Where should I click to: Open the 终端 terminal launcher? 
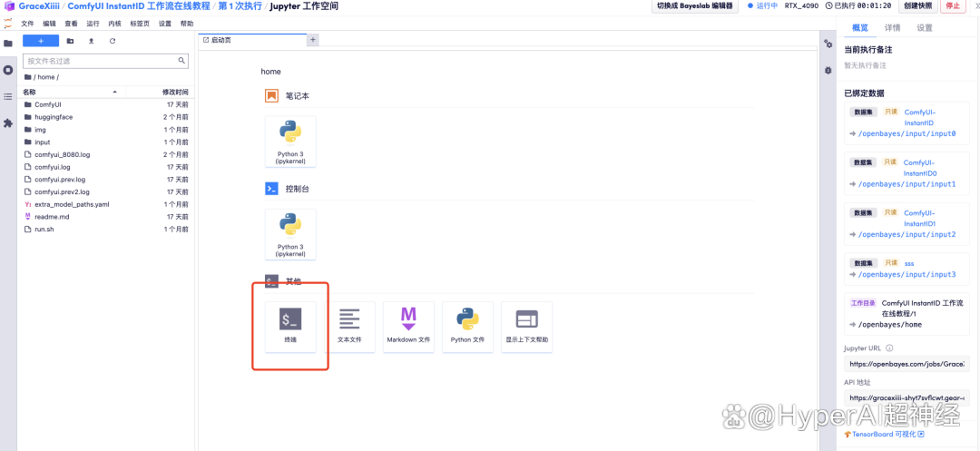tap(290, 327)
